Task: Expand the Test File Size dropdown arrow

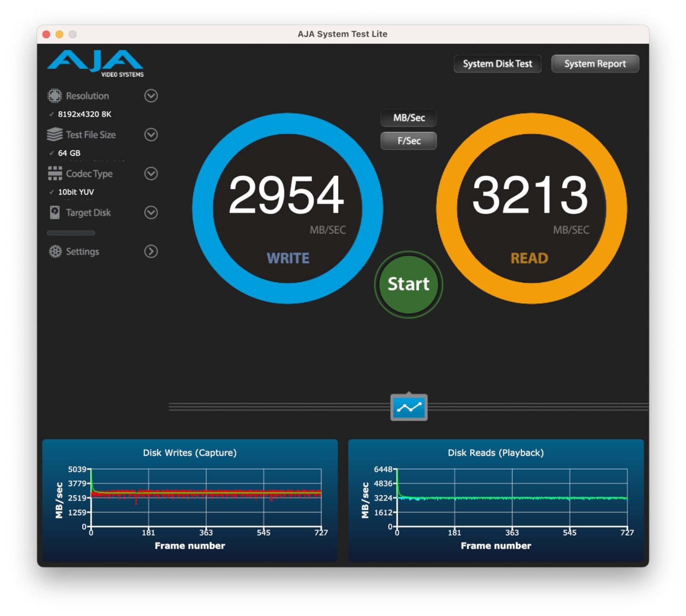Action: click(x=151, y=135)
